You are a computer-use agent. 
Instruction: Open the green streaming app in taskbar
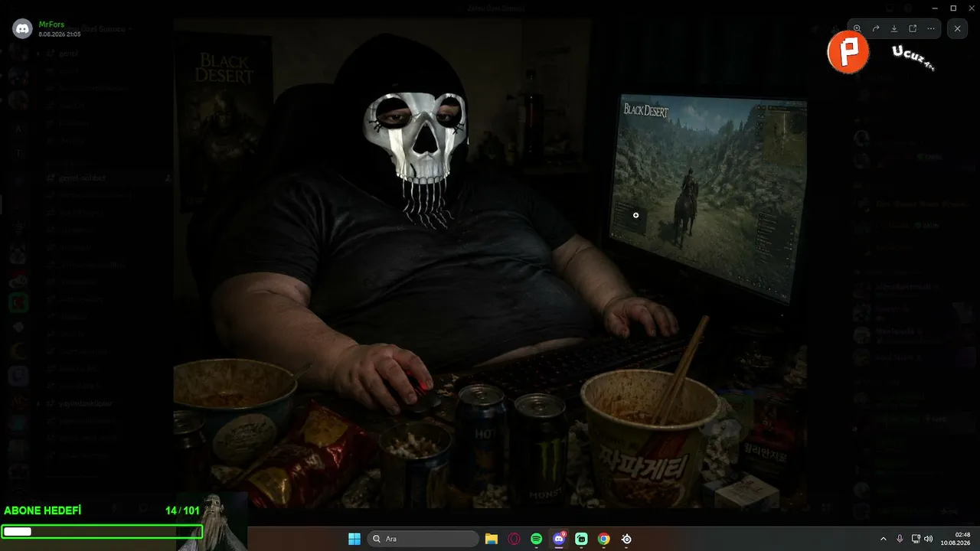point(581,539)
